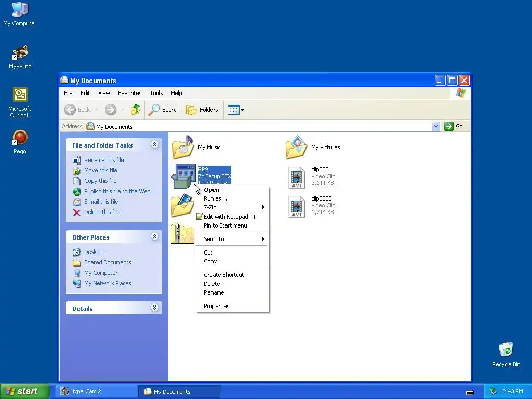Switch to HyperCam 2 taskbar button
532x399 pixels.
[96, 392]
